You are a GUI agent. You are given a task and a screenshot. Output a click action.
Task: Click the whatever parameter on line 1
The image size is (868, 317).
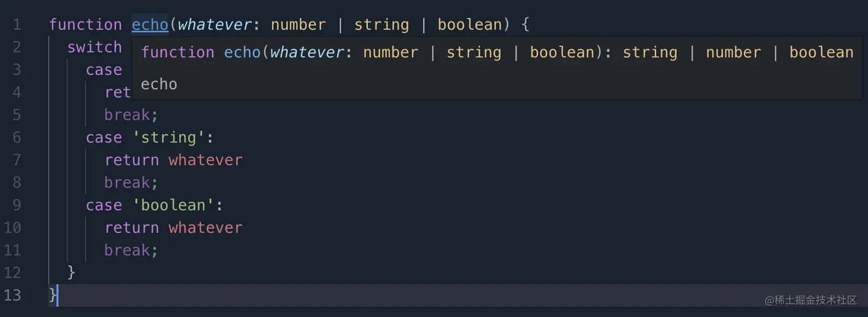[x=214, y=25]
